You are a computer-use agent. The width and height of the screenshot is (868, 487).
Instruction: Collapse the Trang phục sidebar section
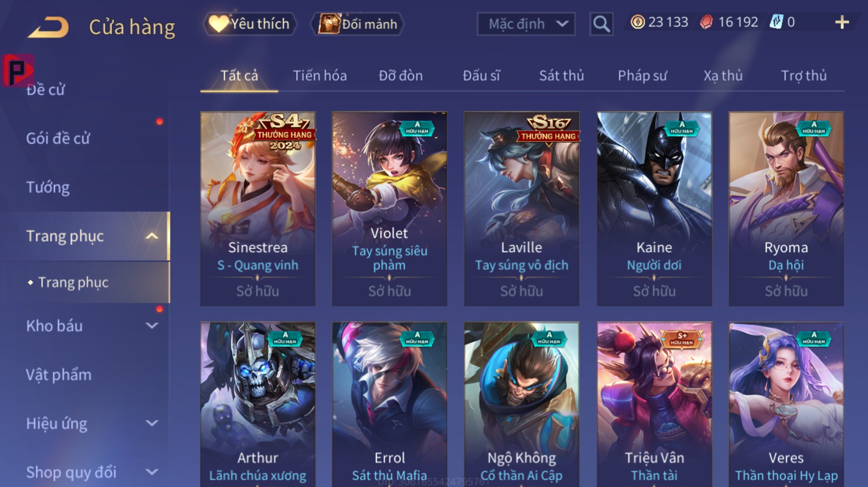click(x=152, y=236)
